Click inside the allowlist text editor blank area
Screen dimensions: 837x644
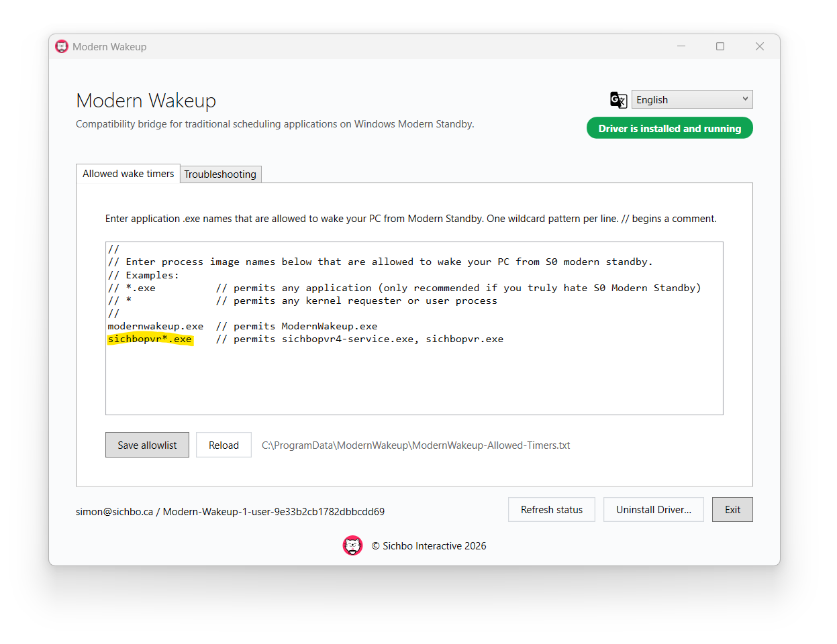414,379
